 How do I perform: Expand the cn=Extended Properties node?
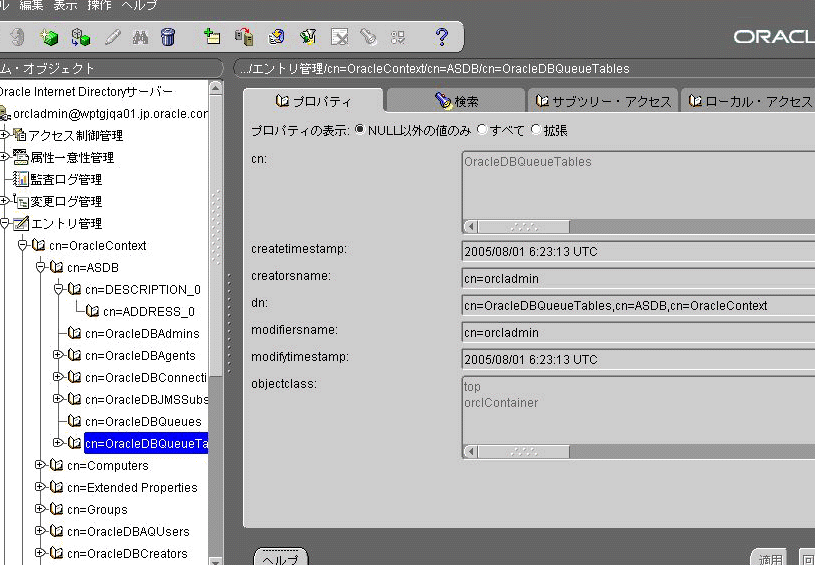(40, 487)
